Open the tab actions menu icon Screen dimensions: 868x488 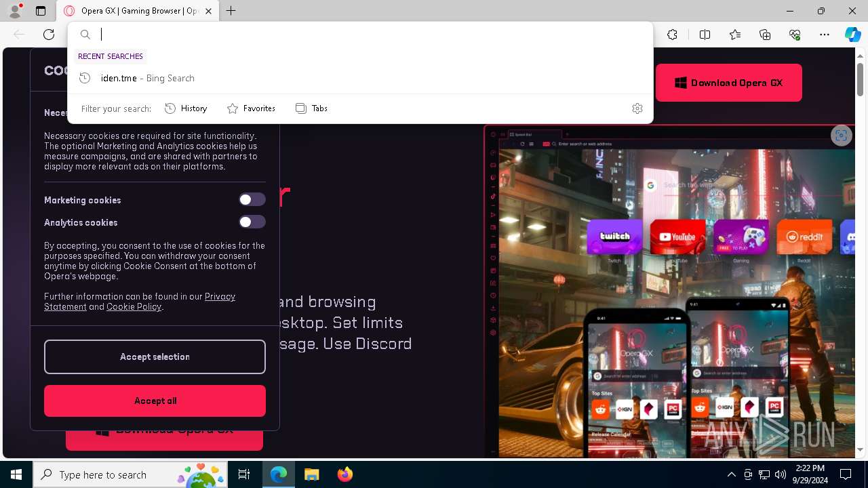pos(41,11)
